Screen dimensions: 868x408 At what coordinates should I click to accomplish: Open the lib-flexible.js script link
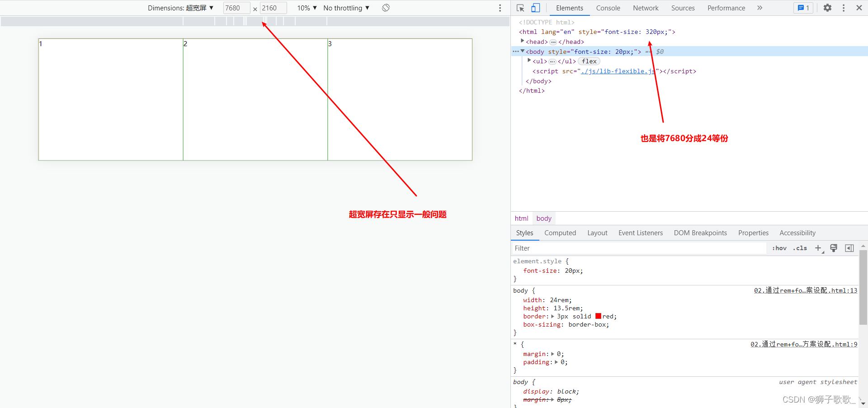point(618,71)
